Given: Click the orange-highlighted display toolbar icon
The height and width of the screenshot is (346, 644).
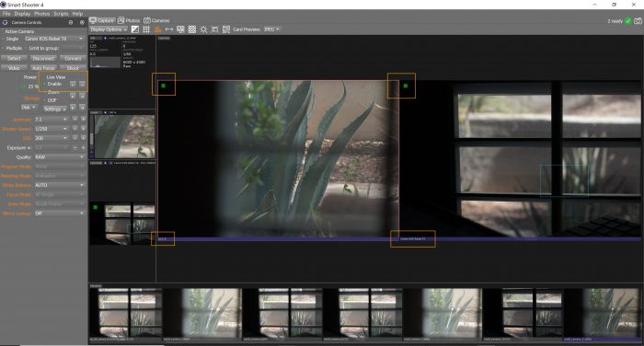Looking at the screenshot, I should pyautogui.click(x=157, y=29).
